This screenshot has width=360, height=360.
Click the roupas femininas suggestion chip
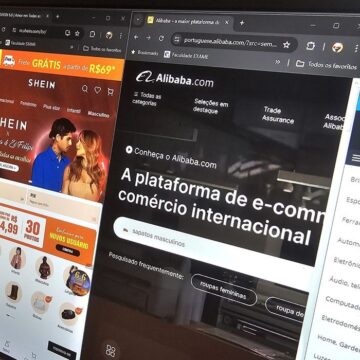[224, 290]
